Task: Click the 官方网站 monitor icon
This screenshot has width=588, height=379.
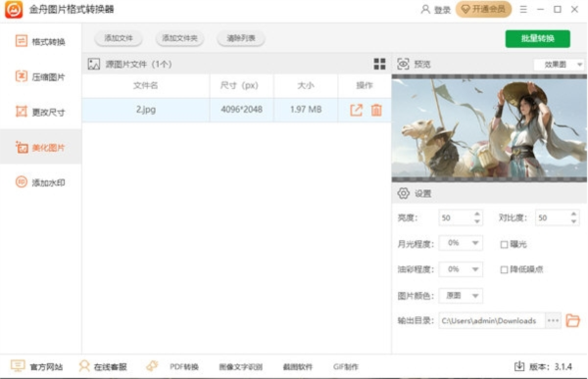Action: pyautogui.click(x=18, y=366)
